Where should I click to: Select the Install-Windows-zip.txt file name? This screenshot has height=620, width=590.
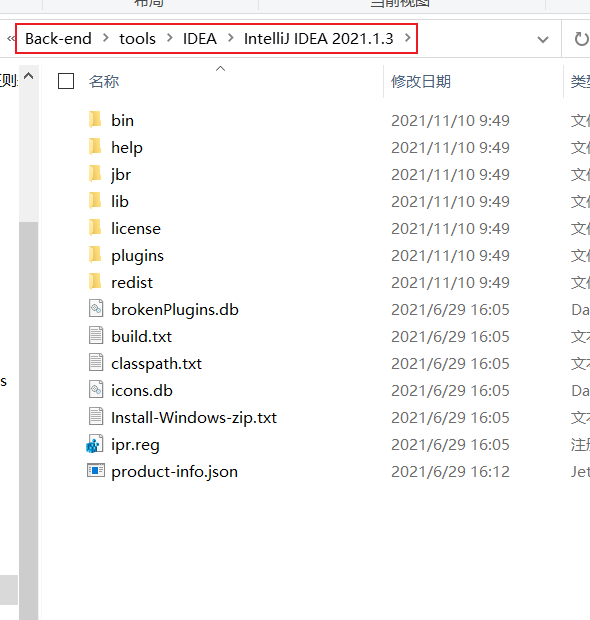[x=194, y=418]
